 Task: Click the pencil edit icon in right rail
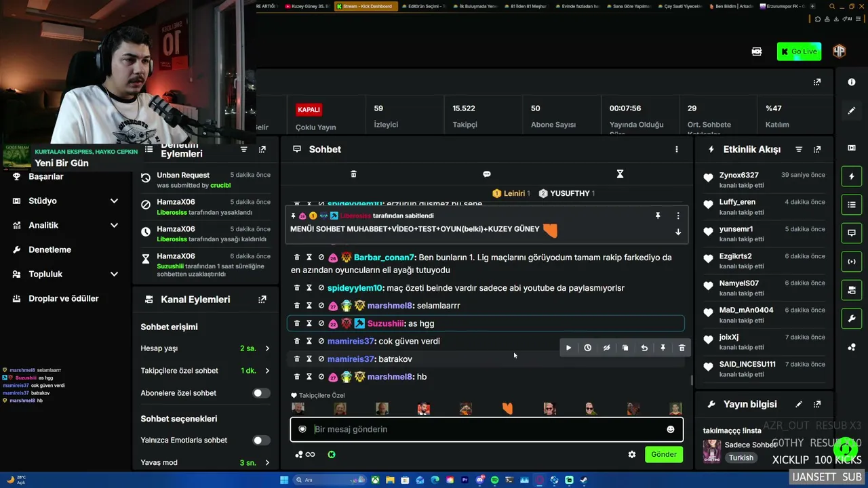[852, 110]
